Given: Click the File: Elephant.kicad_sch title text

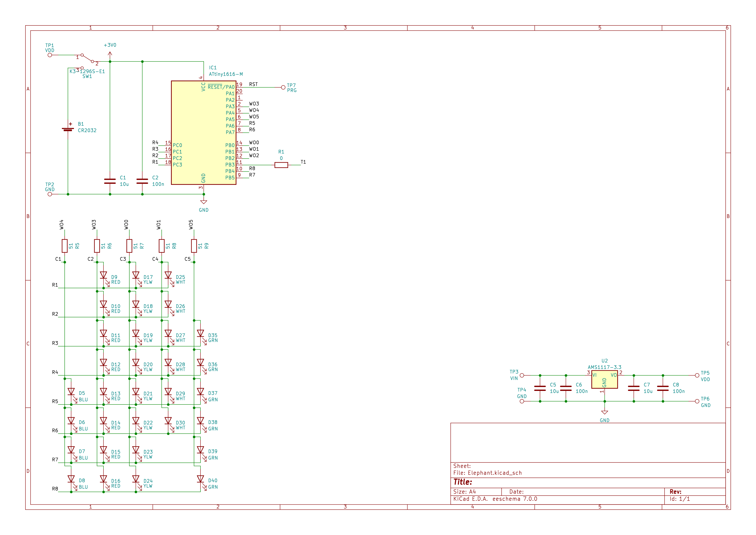Looking at the screenshot, I should [487, 473].
